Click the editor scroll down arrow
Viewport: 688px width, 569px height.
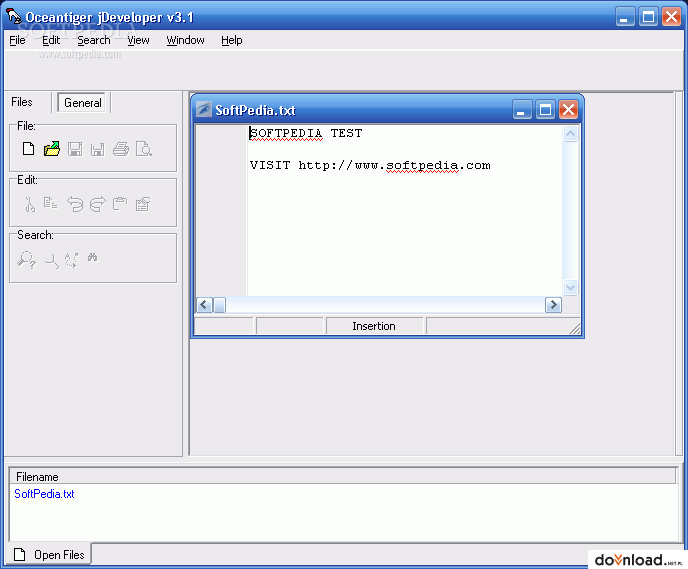click(x=570, y=288)
